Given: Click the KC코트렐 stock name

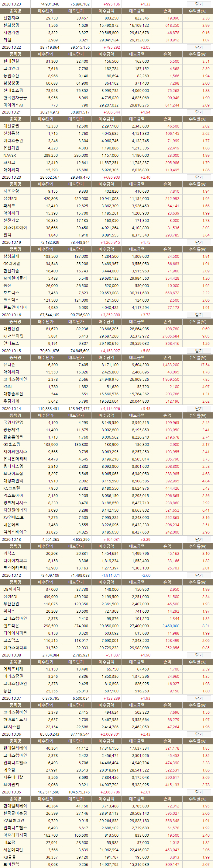Looking at the screenshot, I should coord(12,488).
